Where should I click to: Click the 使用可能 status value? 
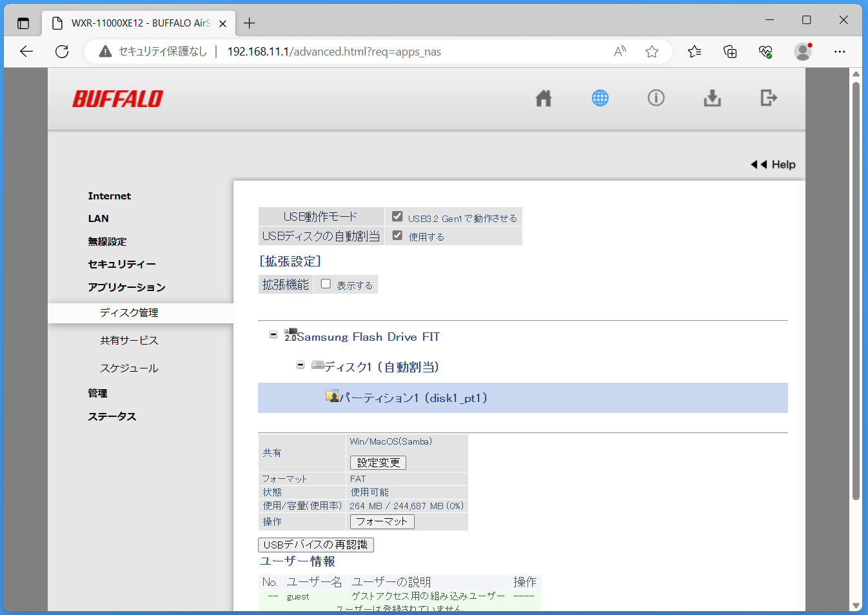pyautogui.click(x=370, y=492)
